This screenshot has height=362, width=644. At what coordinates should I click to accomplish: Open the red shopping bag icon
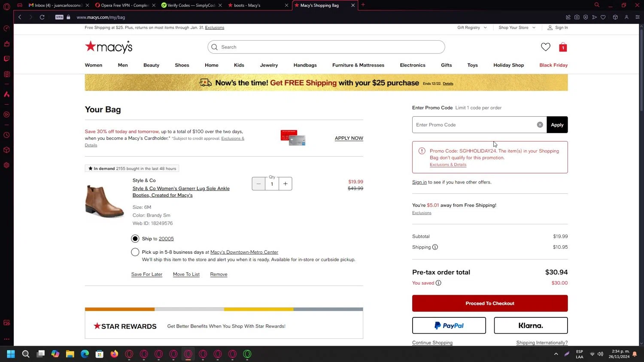click(x=563, y=47)
